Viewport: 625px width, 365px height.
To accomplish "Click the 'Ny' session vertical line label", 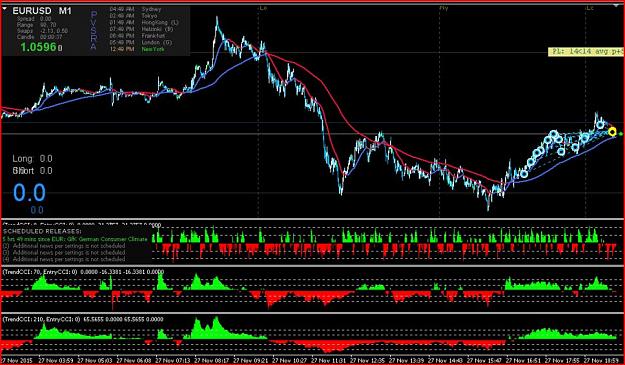I will [443, 8].
